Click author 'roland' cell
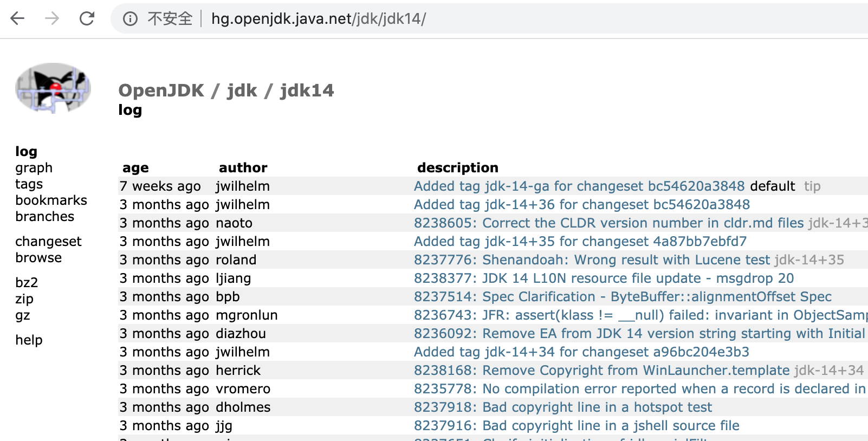This screenshot has height=441, width=868. coord(236,260)
